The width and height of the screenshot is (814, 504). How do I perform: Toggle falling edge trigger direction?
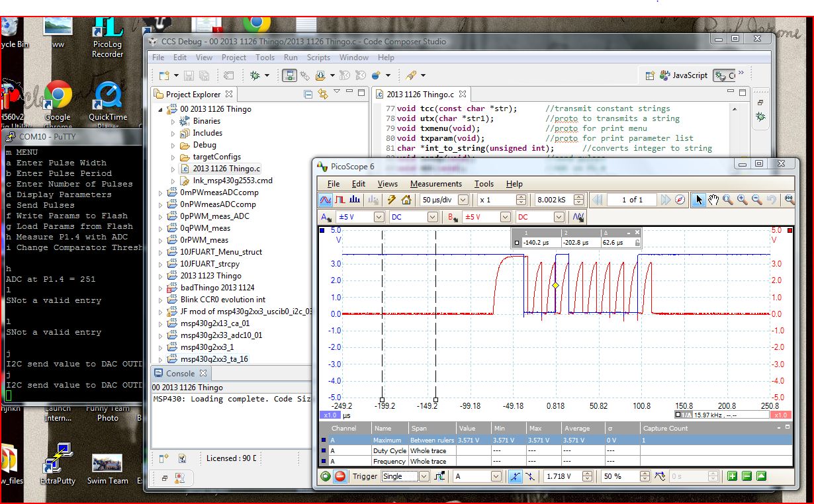pyautogui.click(x=530, y=476)
